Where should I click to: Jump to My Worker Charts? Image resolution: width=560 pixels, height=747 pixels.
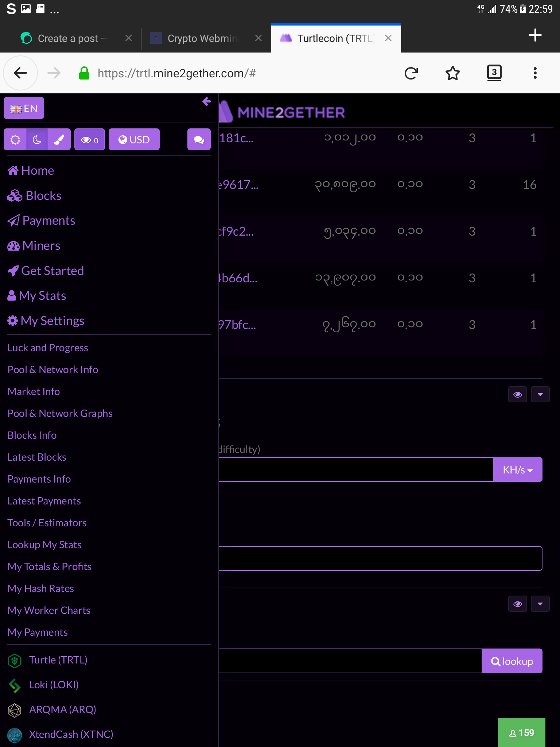(49, 610)
